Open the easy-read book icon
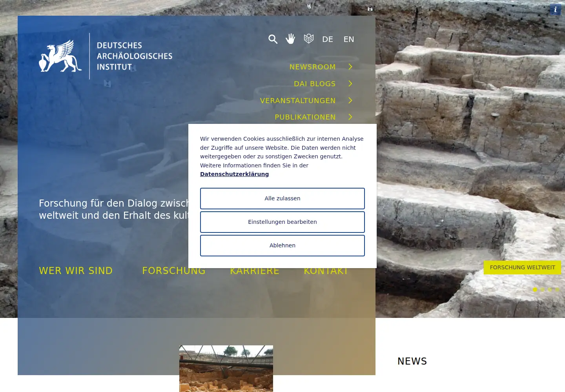The height and width of the screenshot is (392, 565). click(x=309, y=38)
